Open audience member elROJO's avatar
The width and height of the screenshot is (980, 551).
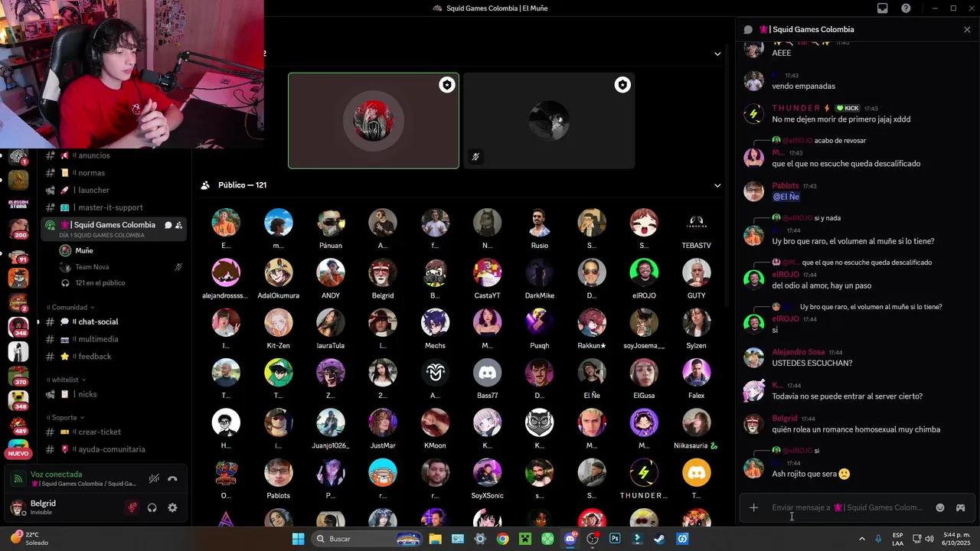[644, 272]
